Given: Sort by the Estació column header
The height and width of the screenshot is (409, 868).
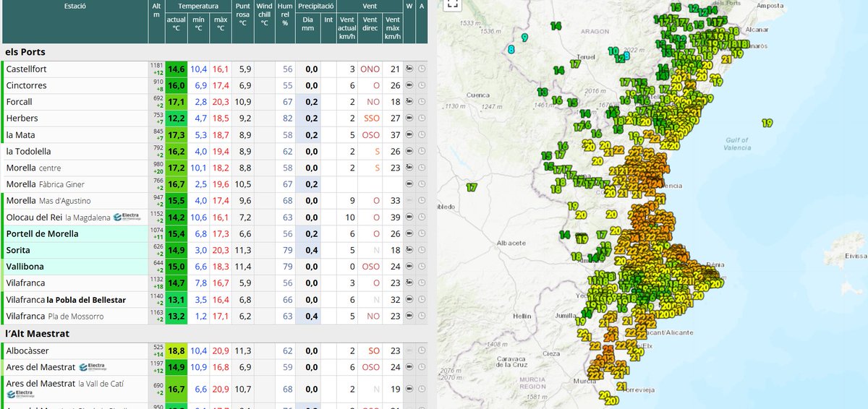Looking at the screenshot, I should click(x=75, y=6).
